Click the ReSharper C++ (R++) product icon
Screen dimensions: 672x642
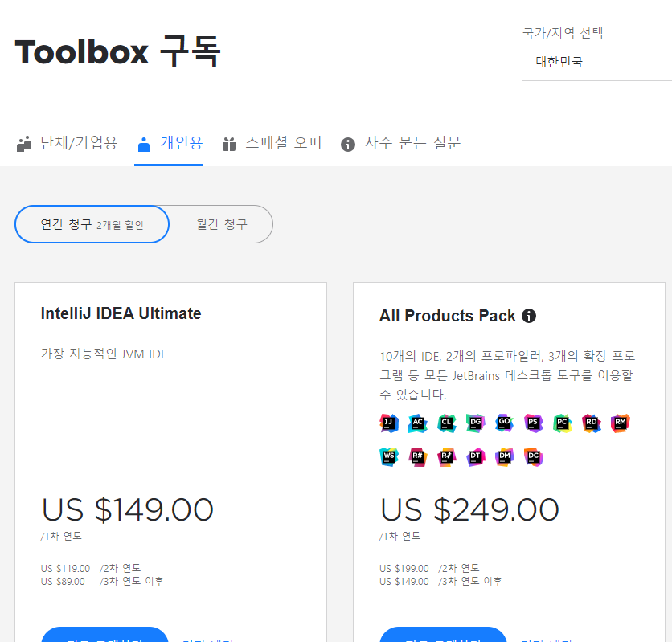click(x=447, y=457)
